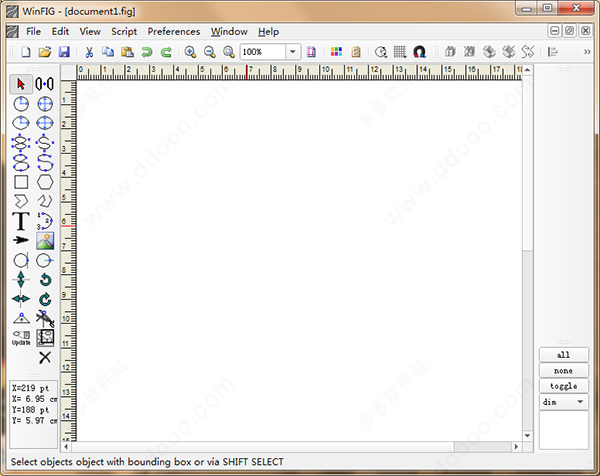Click the align objects toolbar icon
The image size is (600, 476).
point(553,52)
